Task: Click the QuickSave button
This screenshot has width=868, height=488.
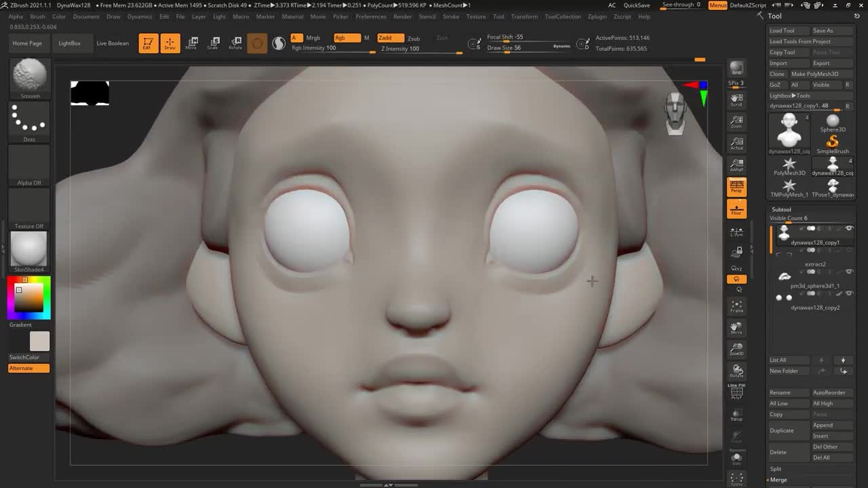Action: point(637,5)
